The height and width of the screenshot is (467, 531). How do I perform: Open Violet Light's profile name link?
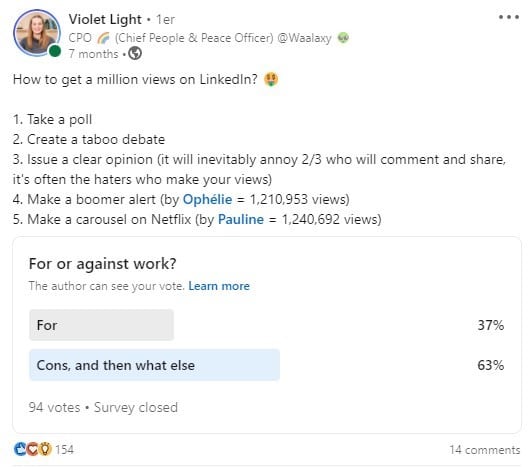pos(105,20)
